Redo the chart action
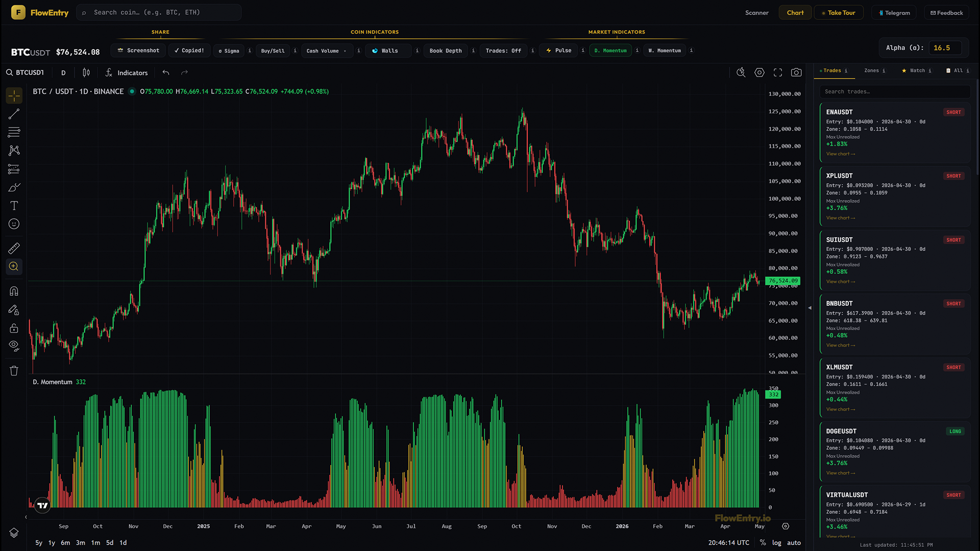The height and width of the screenshot is (551, 980). 184,72
